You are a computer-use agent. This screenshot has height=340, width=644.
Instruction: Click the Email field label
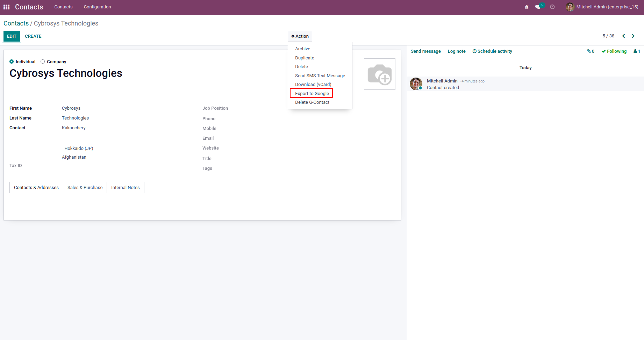tap(208, 138)
